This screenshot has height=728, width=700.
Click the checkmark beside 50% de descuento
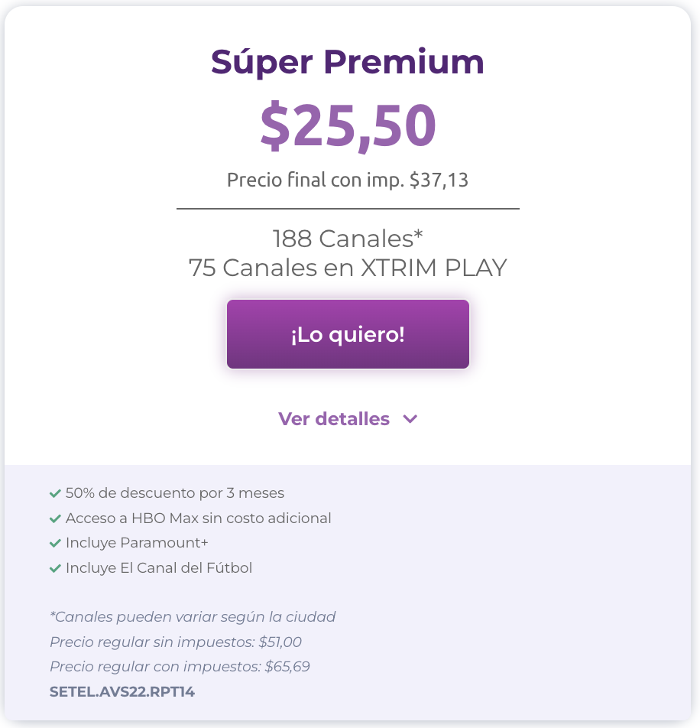click(x=55, y=493)
